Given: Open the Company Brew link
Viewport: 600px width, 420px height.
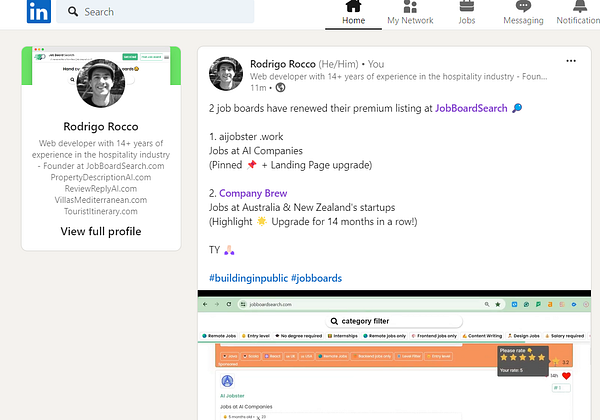Looking at the screenshot, I should point(253,193).
